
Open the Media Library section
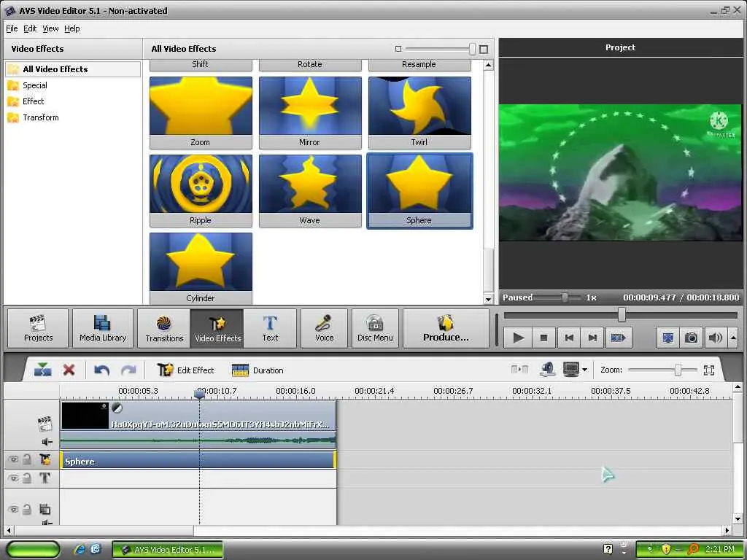(x=103, y=328)
